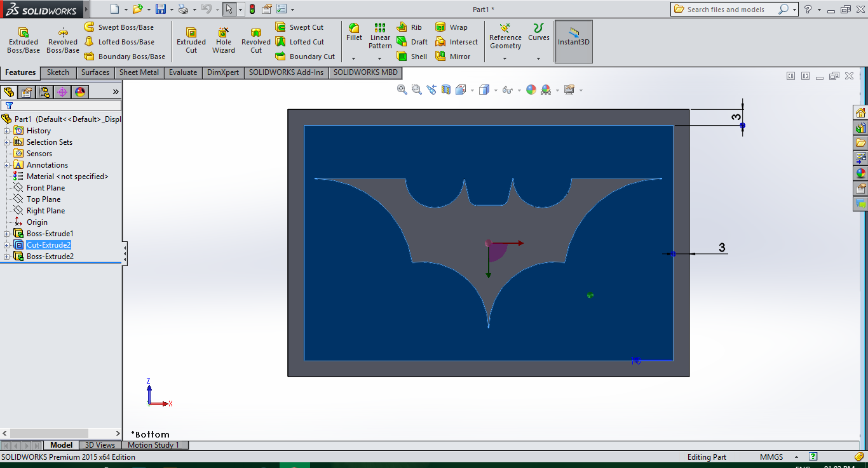
Task: Click the Zoom to Area icon
Action: (x=417, y=90)
